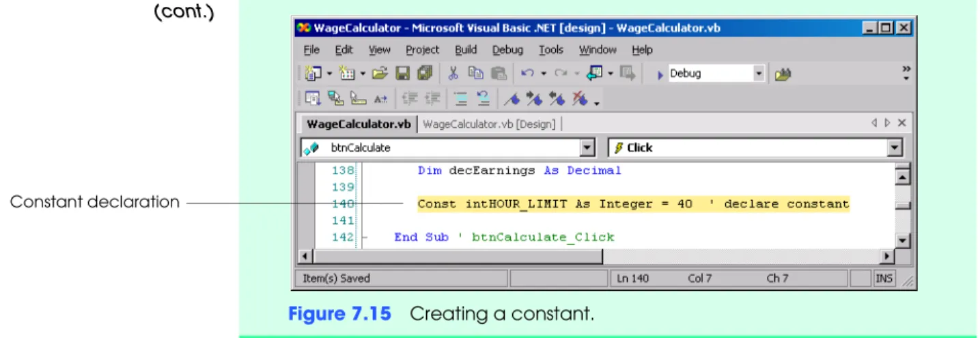Click the Const intHOUR_LIMIT declaration line

click(633, 204)
